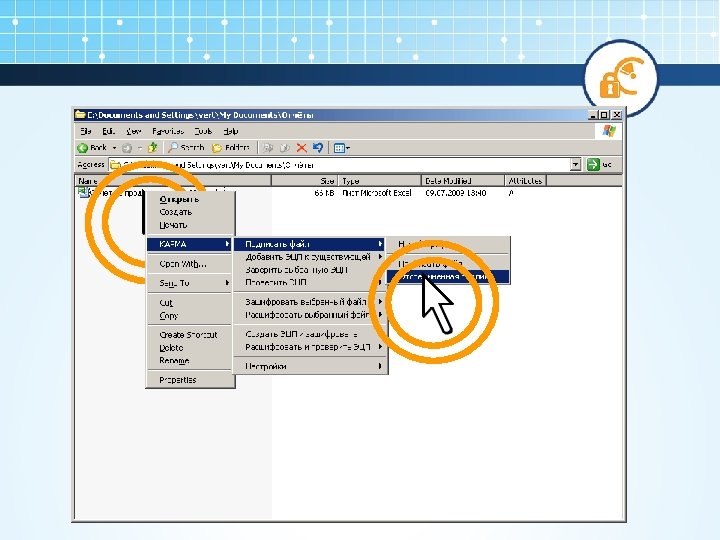Select Cut in the context menu
The width and height of the screenshot is (720, 540).
pyautogui.click(x=189, y=303)
